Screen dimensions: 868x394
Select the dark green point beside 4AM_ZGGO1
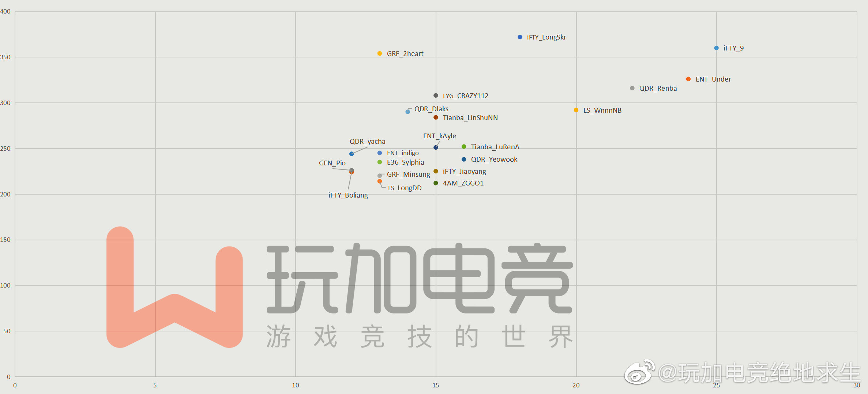[x=436, y=183]
